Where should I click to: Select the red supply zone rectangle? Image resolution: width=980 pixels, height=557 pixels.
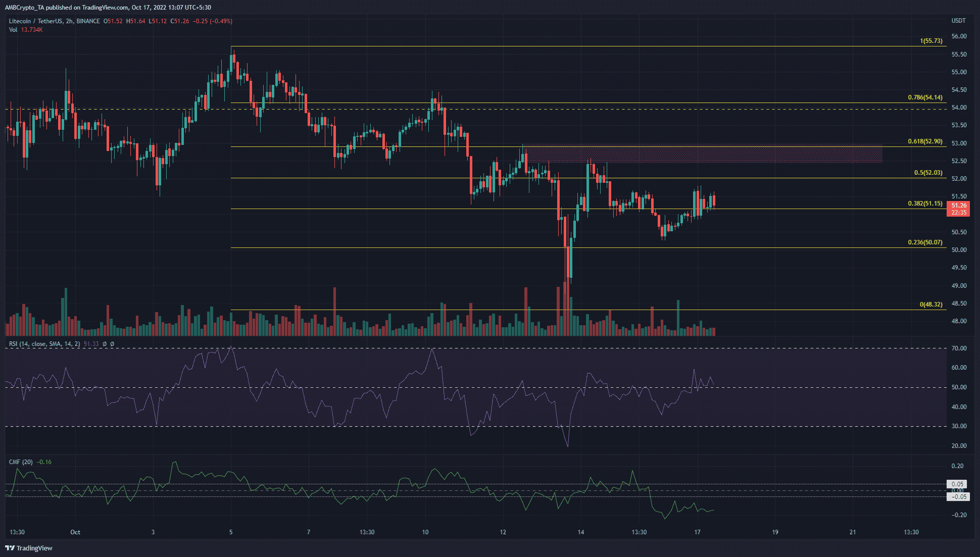(704, 155)
